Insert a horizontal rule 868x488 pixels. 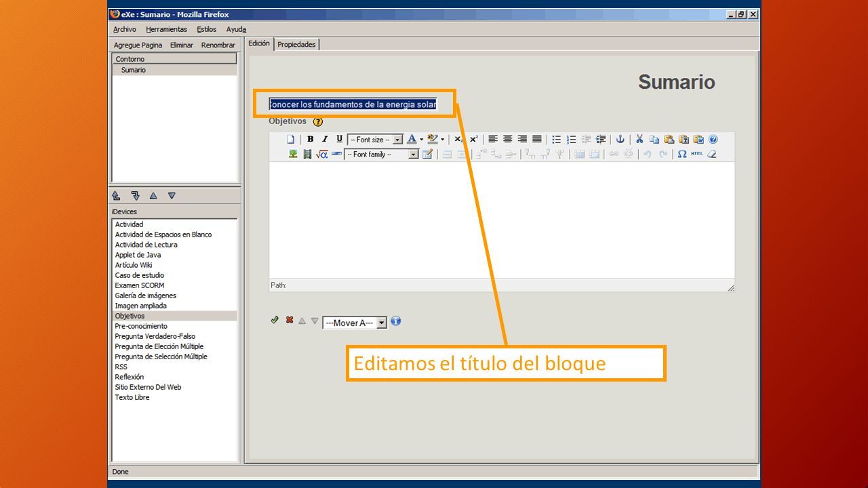pyautogui.click(x=336, y=155)
